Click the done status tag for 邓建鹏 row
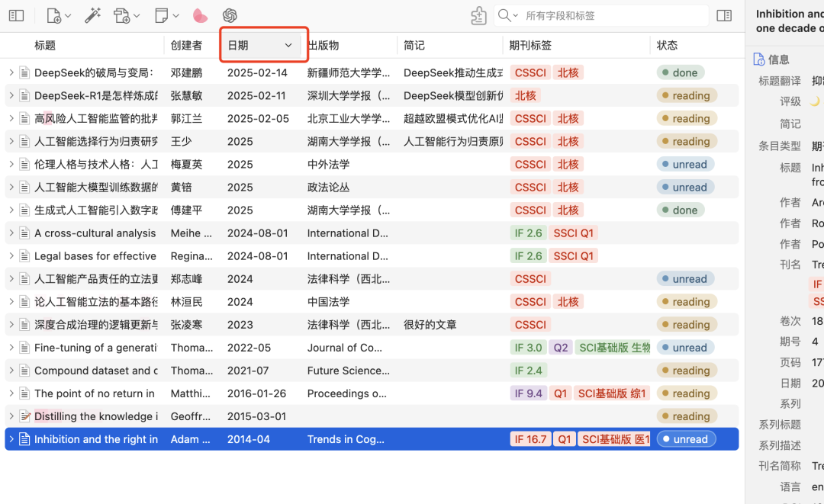The image size is (824, 504). point(680,72)
